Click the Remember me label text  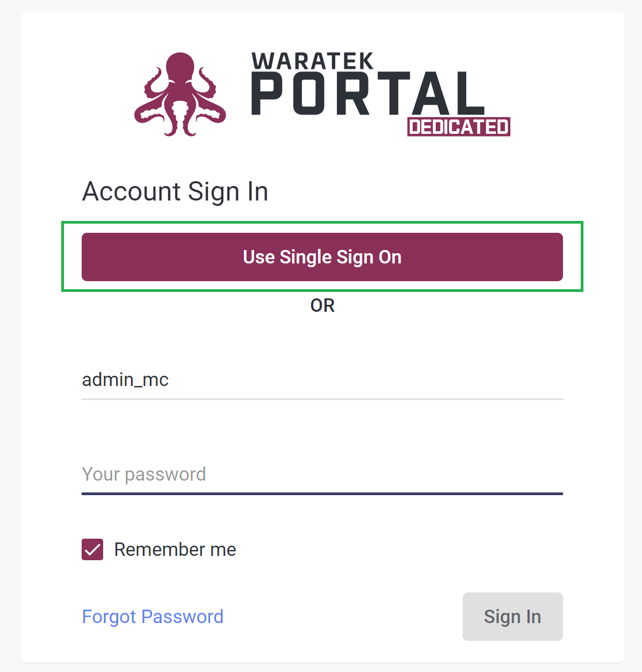coord(175,549)
